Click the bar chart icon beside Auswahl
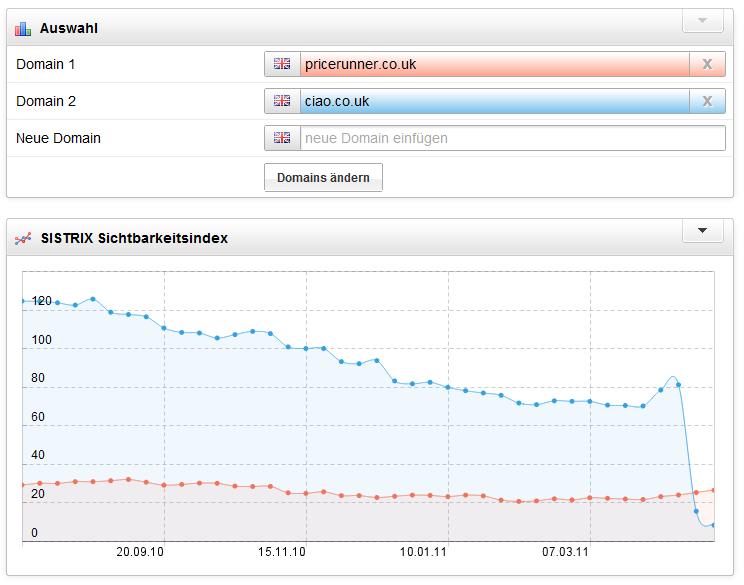This screenshot has width=744, height=585. (23, 29)
